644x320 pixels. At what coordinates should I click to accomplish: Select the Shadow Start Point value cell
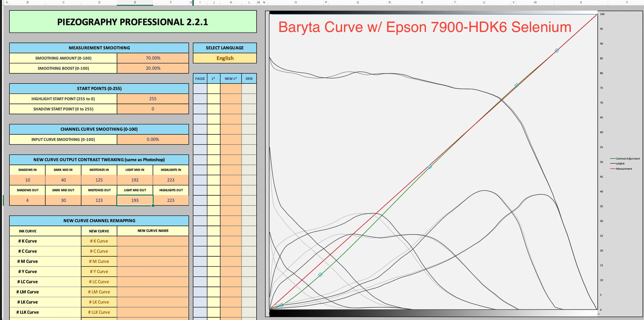(153, 109)
